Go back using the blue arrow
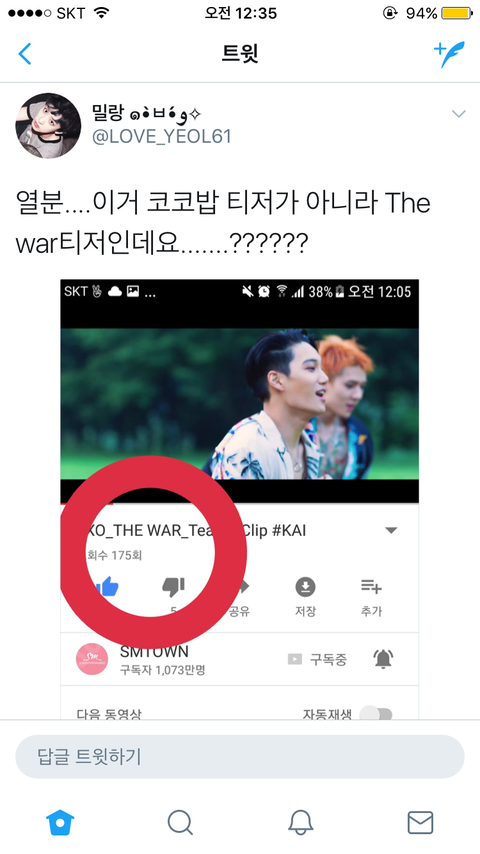The height and width of the screenshot is (854, 480). [25, 54]
